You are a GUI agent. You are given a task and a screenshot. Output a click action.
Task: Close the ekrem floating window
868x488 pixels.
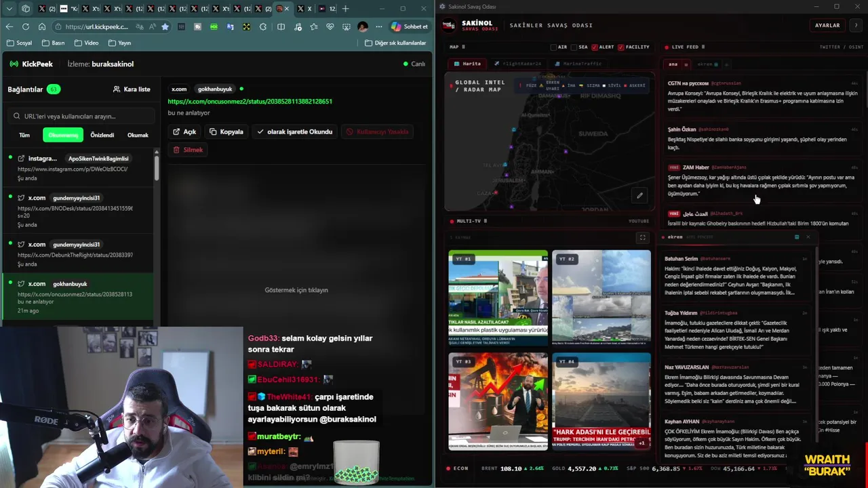(x=808, y=237)
